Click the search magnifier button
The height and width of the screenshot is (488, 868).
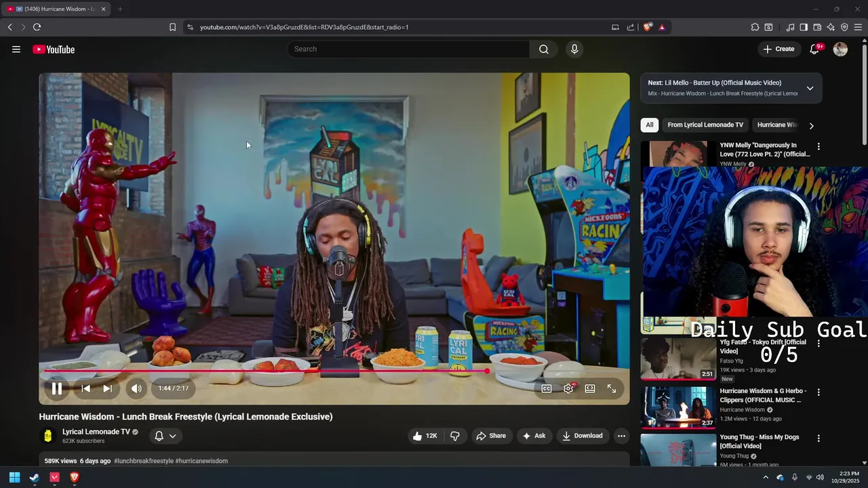544,49
